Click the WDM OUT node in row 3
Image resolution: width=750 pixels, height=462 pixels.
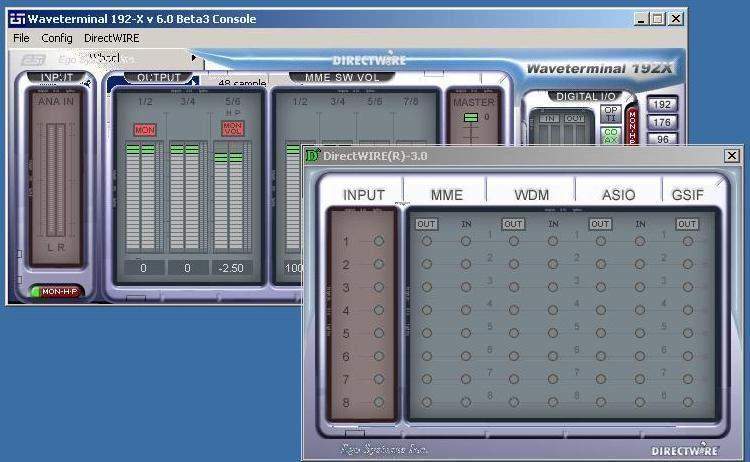[x=513, y=287]
